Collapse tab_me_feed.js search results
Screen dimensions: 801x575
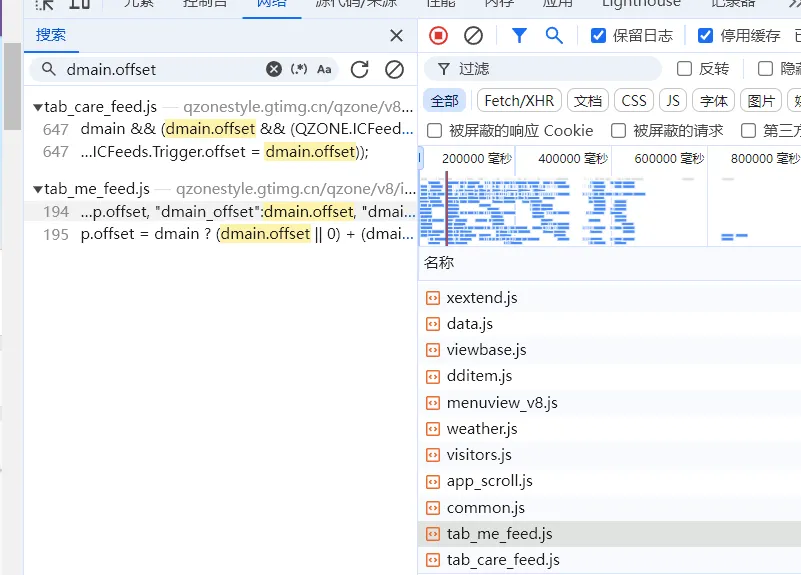pos(37,189)
